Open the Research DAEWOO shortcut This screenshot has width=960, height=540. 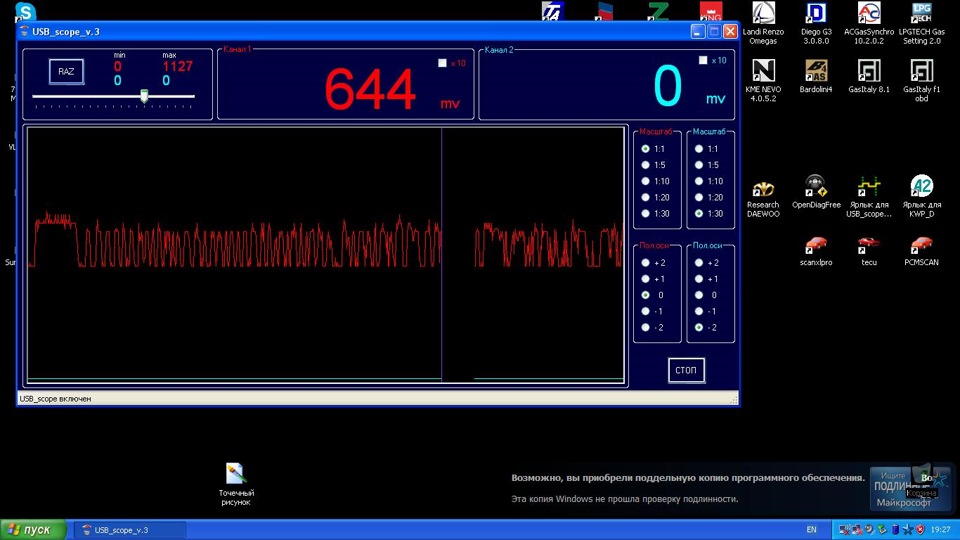tap(763, 190)
